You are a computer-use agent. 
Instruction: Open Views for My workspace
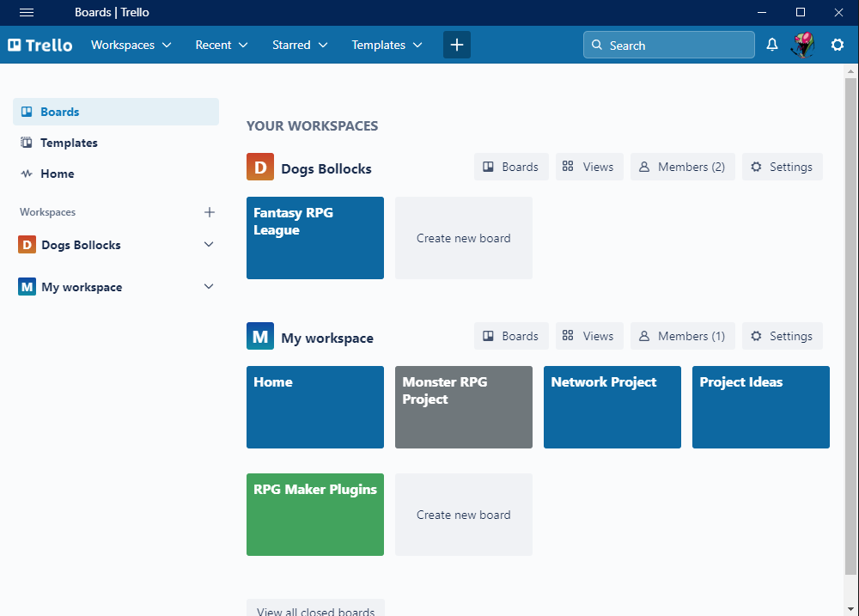click(589, 336)
